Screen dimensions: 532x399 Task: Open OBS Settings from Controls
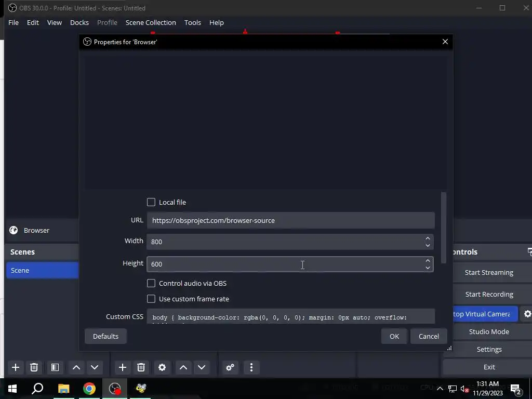489,349
